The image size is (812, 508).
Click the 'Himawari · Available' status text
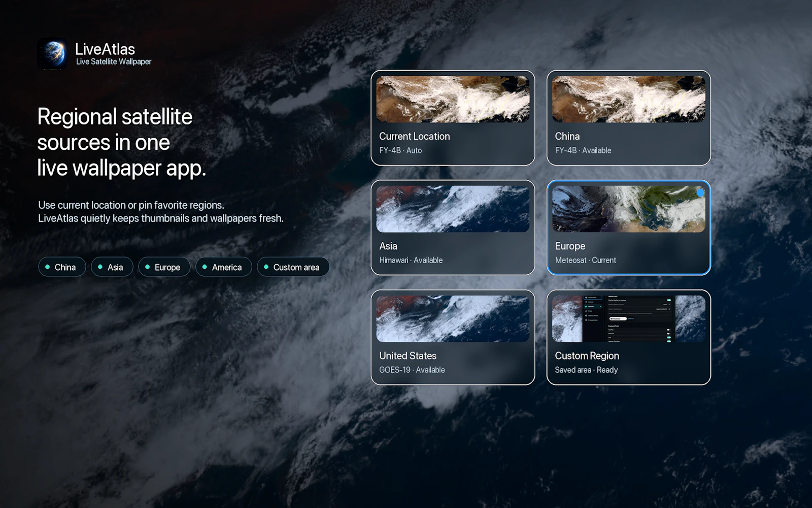(411, 260)
